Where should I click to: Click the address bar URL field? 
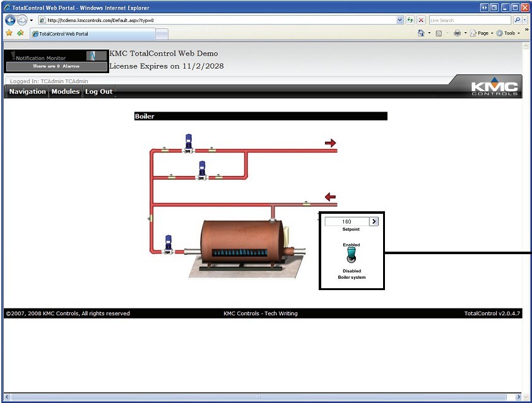217,20
